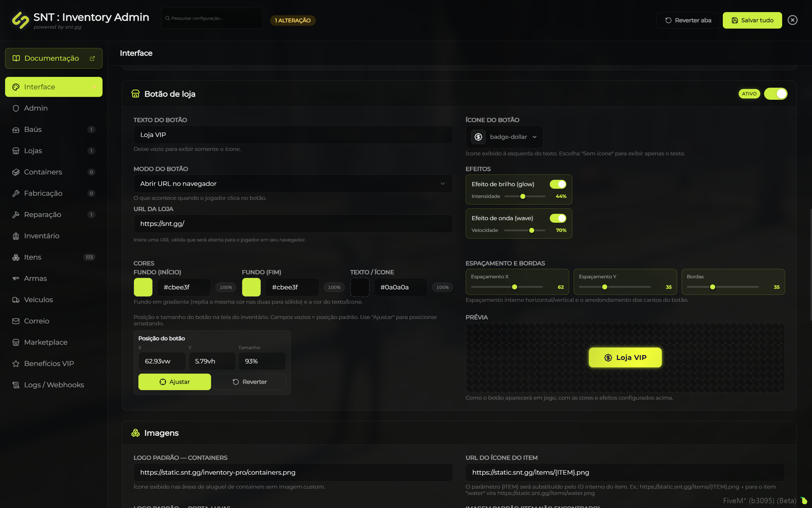Adjust the Bordas slider
The image size is (812, 508).
723,287
